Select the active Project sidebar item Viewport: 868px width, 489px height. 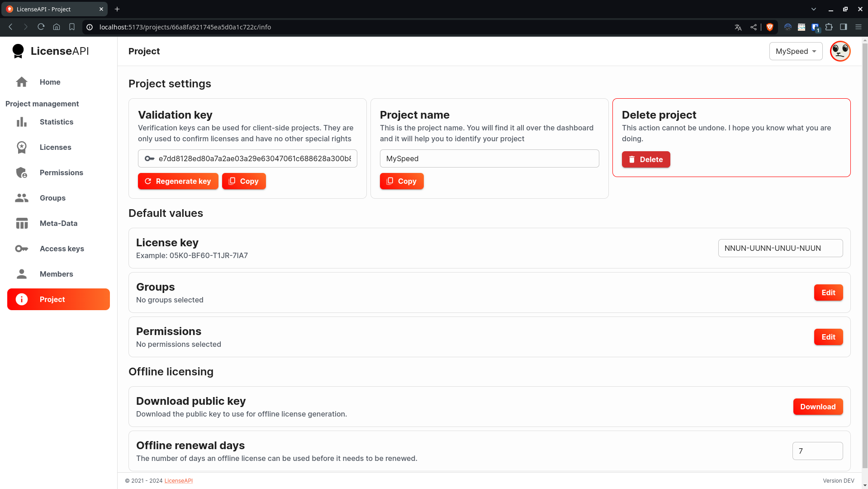point(58,299)
